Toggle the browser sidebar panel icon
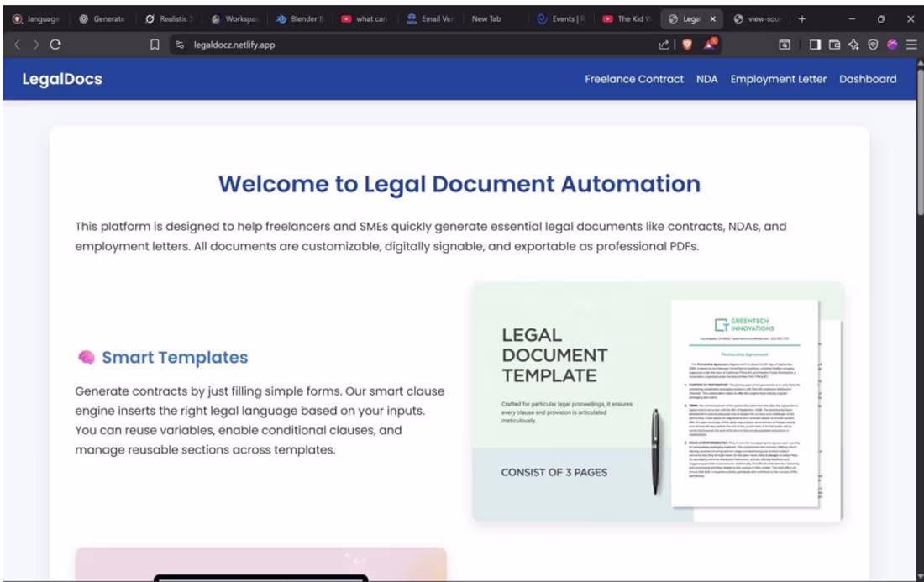 pyautogui.click(x=815, y=45)
